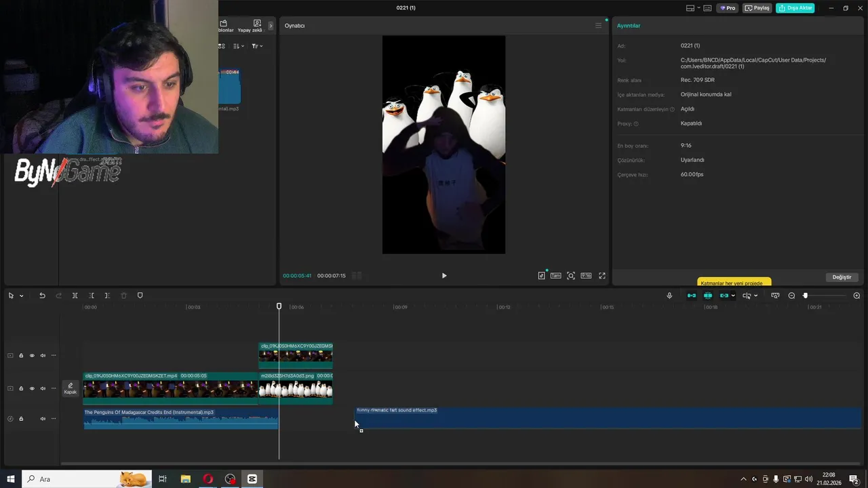Adjust the timeline zoom slider handle

coord(806,296)
